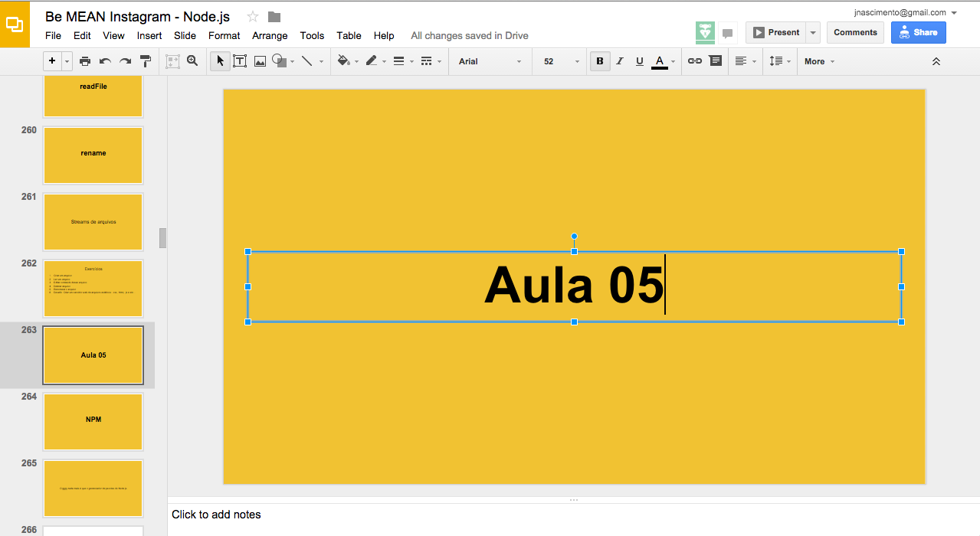
Task: Select the zoom magnifier tool
Action: (x=192, y=60)
